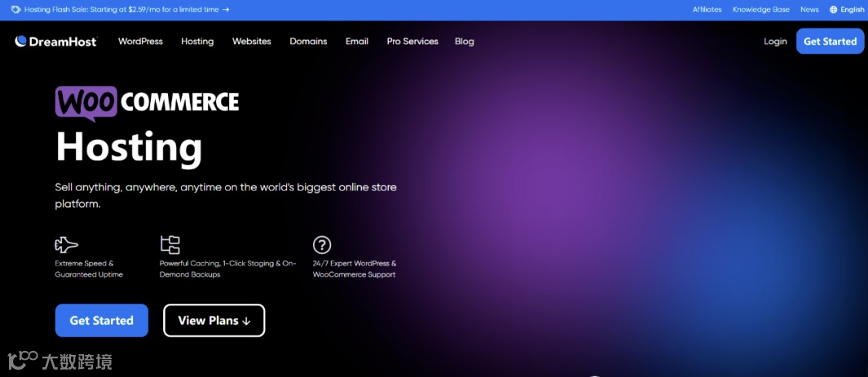The image size is (868, 377).
Task: Open the Hosting menu
Action: point(197,42)
